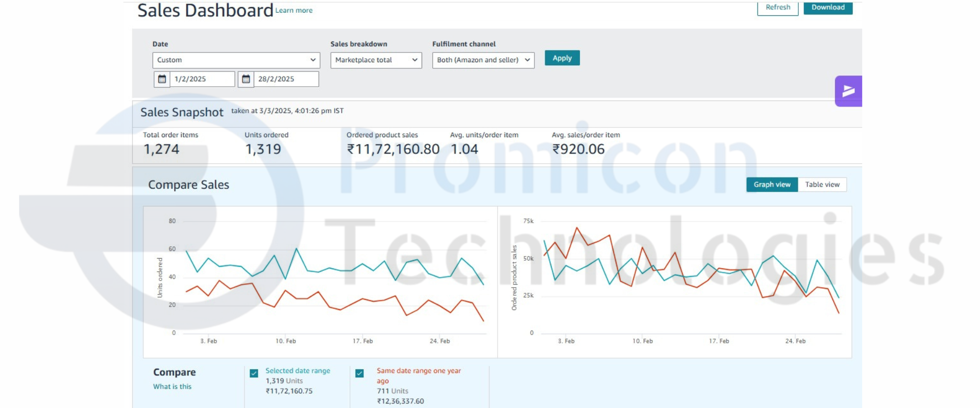The width and height of the screenshot is (980, 408).
Task: Switch to Table view tab
Action: 822,185
